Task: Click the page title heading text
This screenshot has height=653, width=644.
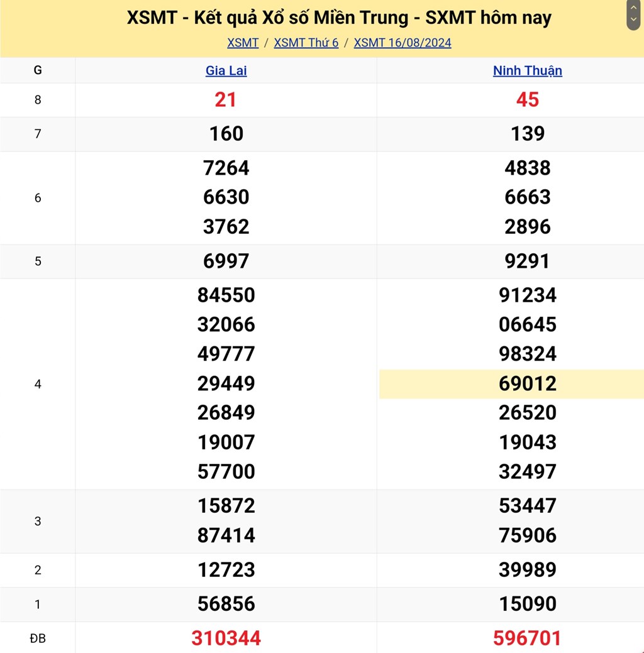Action: point(339,18)
